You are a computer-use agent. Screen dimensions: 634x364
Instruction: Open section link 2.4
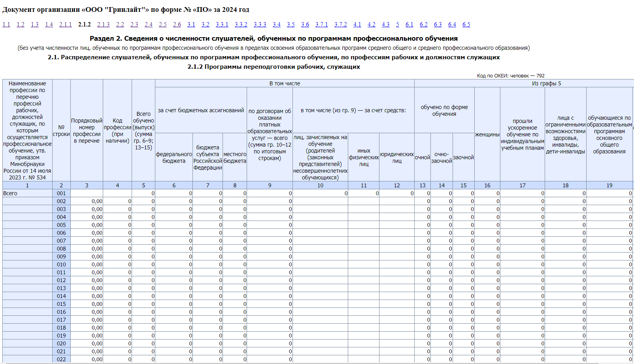pyautogui.click(x=149, y=25)
